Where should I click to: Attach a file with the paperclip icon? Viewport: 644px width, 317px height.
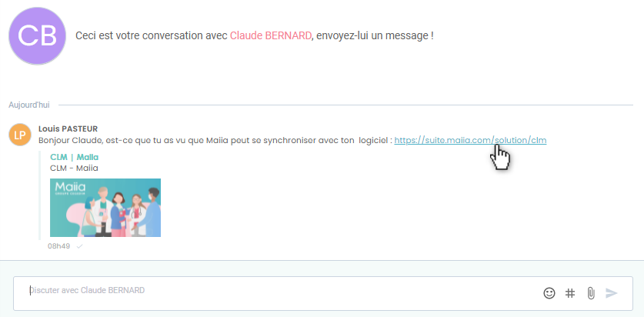coord(591,293)
